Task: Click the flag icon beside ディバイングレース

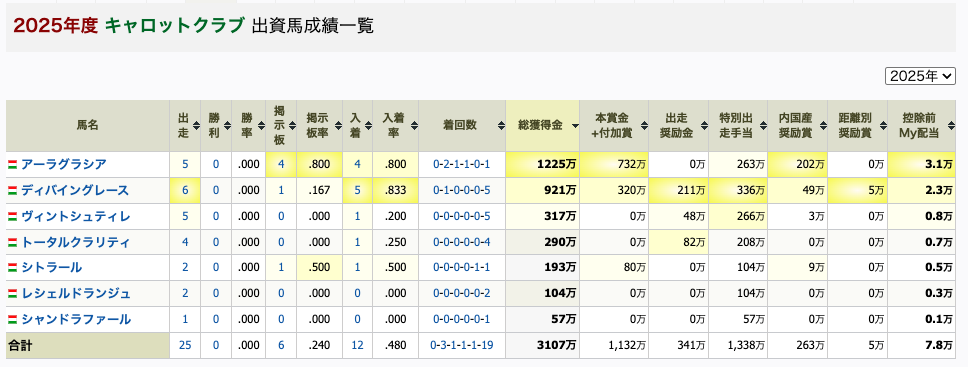Action: pos(12,190)
